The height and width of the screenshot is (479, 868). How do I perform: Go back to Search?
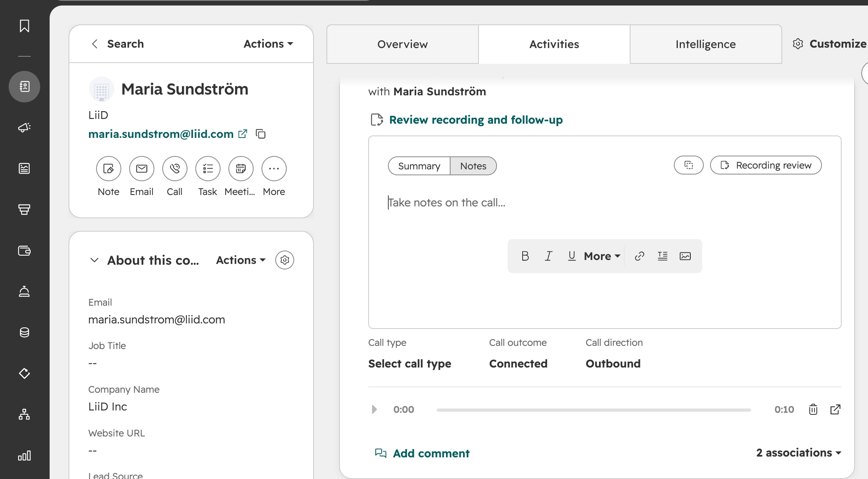click(x=117, y=44)
